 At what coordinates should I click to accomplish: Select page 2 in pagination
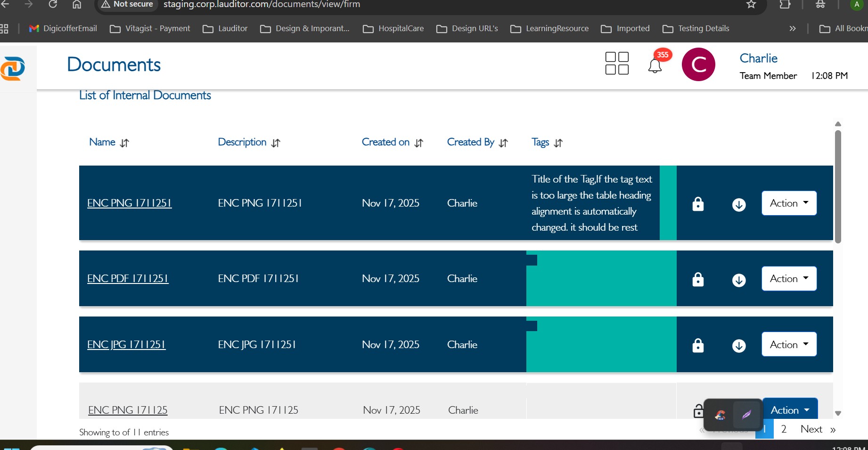784,429
